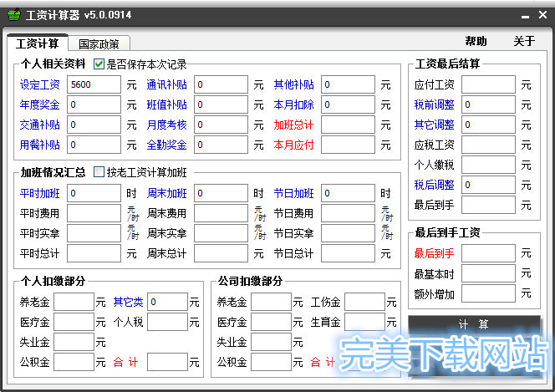
Task: Switch to the 工资计算 tab
Action: pos(37,43)
